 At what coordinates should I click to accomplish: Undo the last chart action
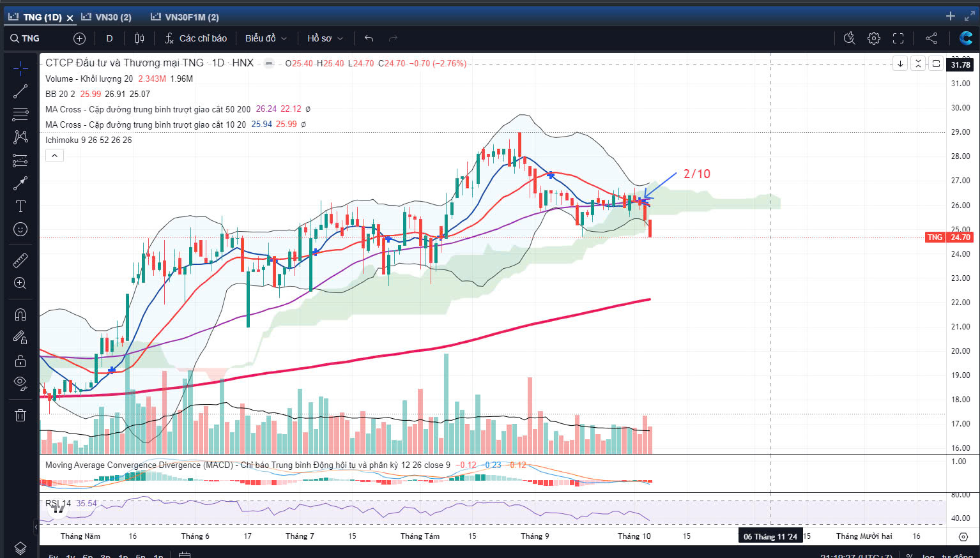[369, 38]
